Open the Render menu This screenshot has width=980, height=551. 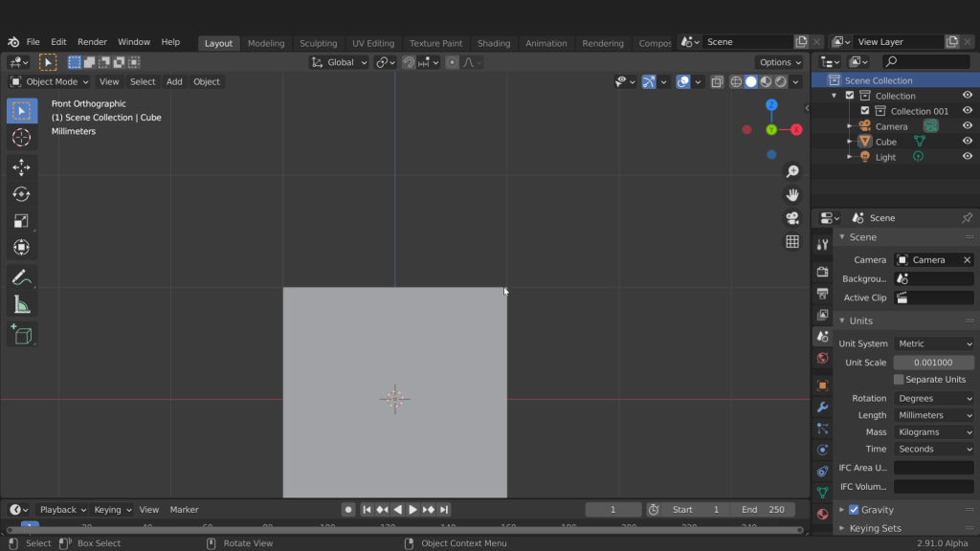92,42
